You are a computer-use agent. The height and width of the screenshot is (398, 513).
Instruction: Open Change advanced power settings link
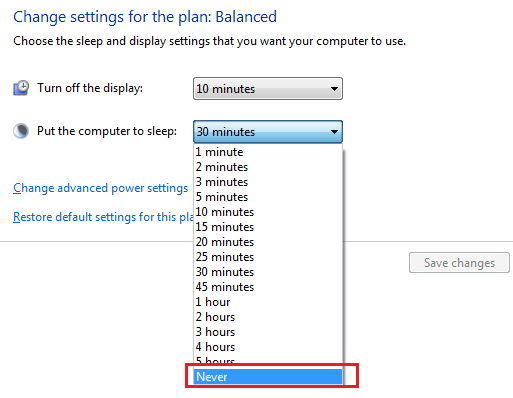pos(101,188)
